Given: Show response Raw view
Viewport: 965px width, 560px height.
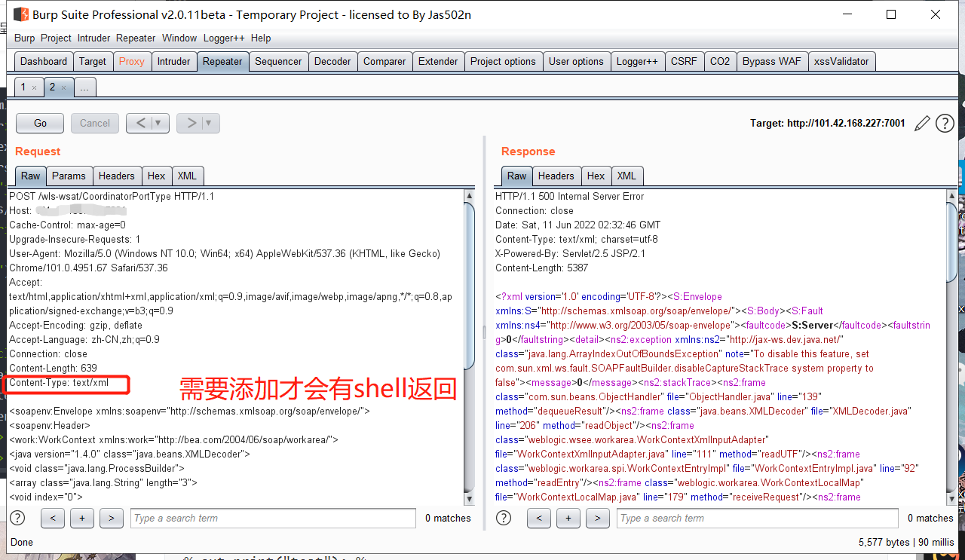Looking at the screenshot, I should pos(517,176).
